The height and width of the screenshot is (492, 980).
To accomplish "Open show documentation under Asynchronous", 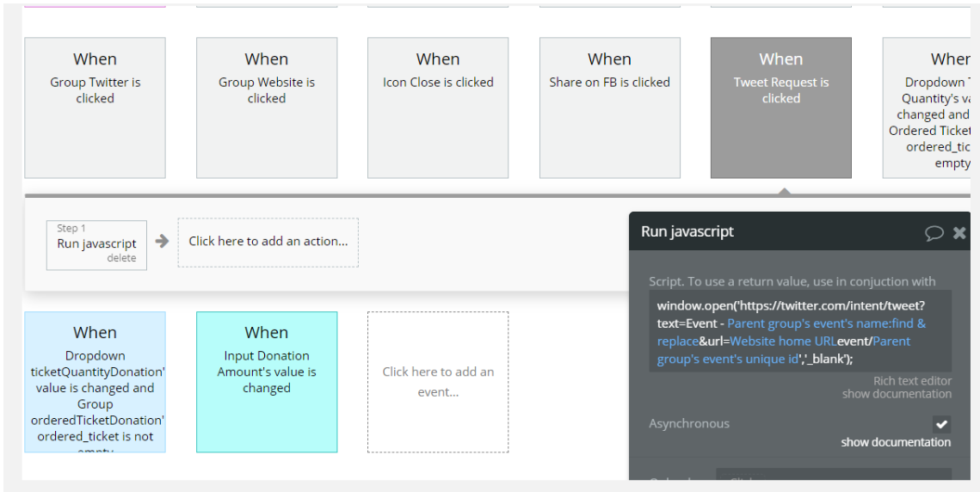I will (x=896, y=442).
